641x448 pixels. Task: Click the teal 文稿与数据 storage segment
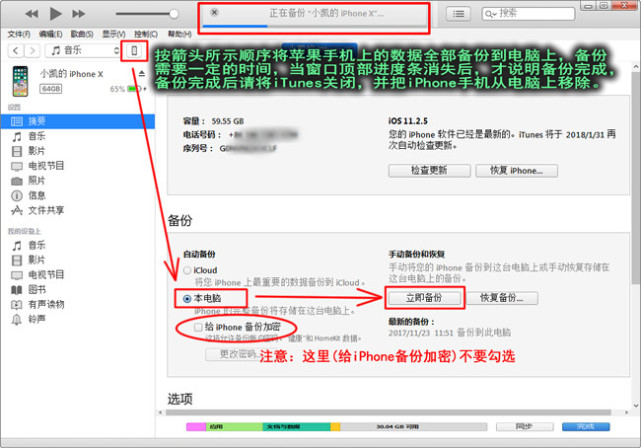tap(296, 427)
